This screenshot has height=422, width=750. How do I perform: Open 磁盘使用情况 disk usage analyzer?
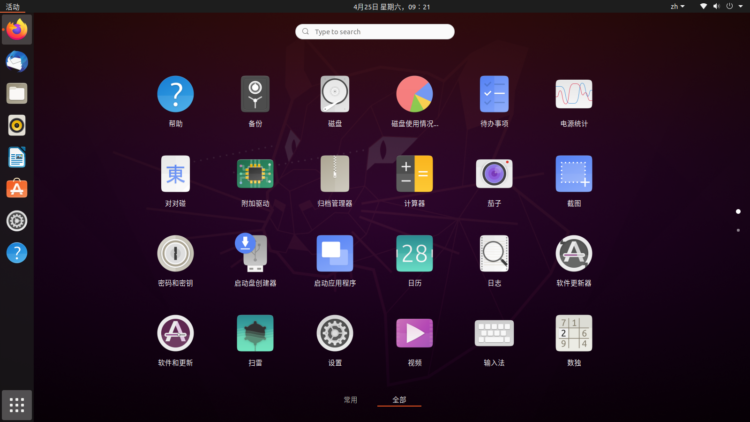(414, 95)
